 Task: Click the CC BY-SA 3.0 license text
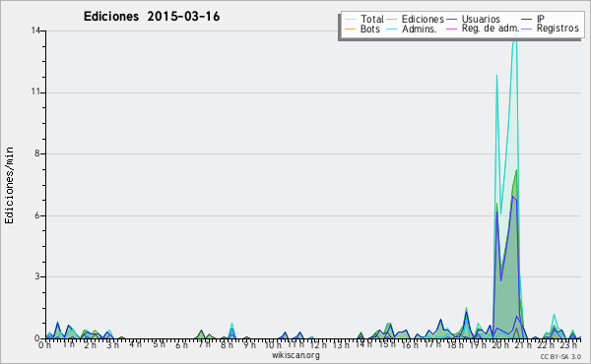tap(560, 356)
